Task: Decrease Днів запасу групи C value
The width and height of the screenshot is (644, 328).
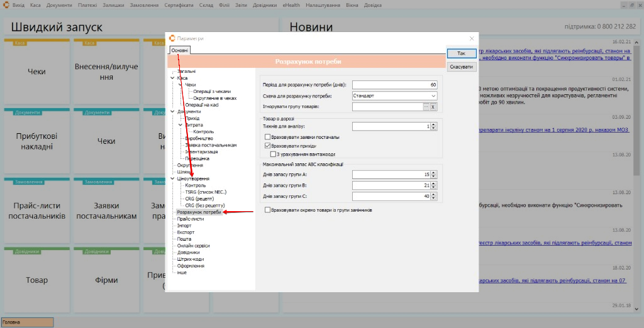Action: point(433,199)
